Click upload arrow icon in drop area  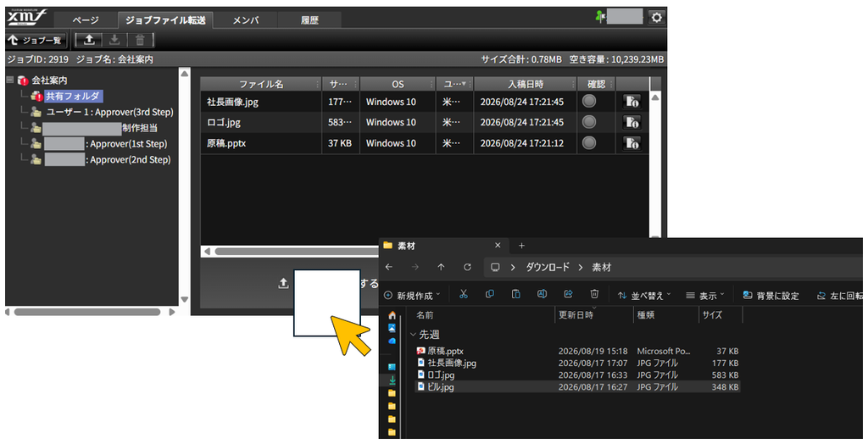[283, 284]
